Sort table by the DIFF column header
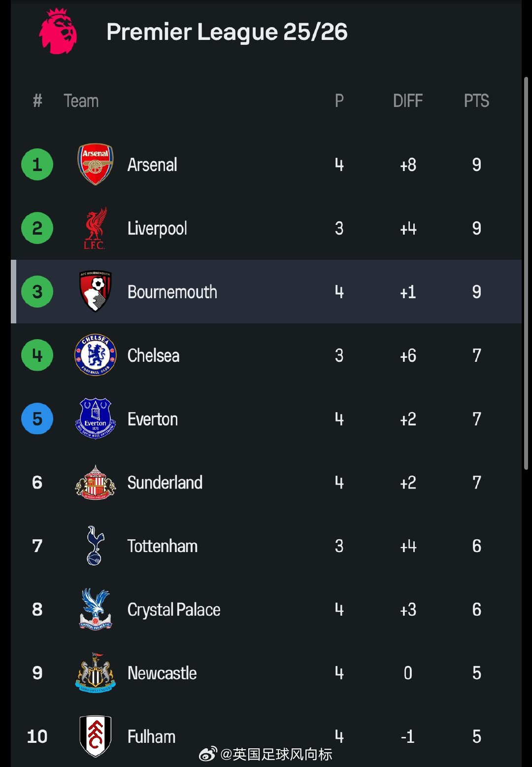This screenshot has height=767, width=532. point(408,101)
